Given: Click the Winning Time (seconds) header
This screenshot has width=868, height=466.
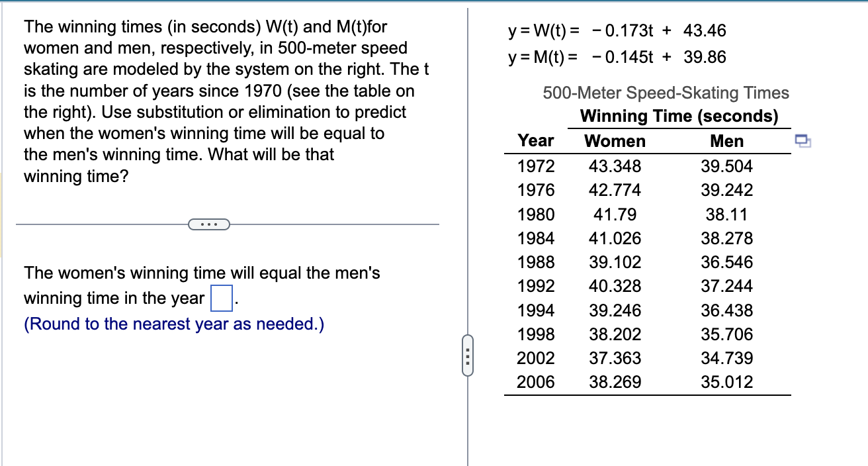Looking at the screenshot, I should [x=679, y=116].
